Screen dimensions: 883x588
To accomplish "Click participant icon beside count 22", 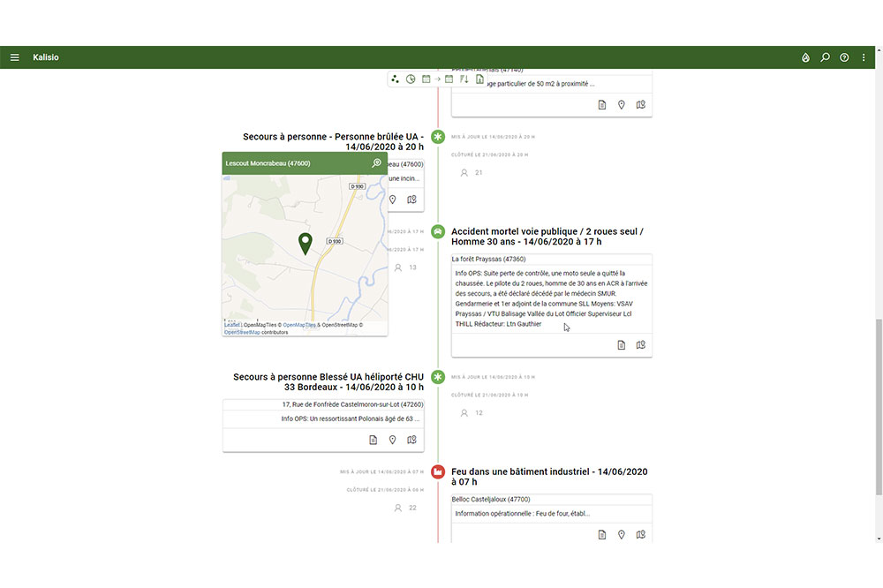I will pos(398,508).
